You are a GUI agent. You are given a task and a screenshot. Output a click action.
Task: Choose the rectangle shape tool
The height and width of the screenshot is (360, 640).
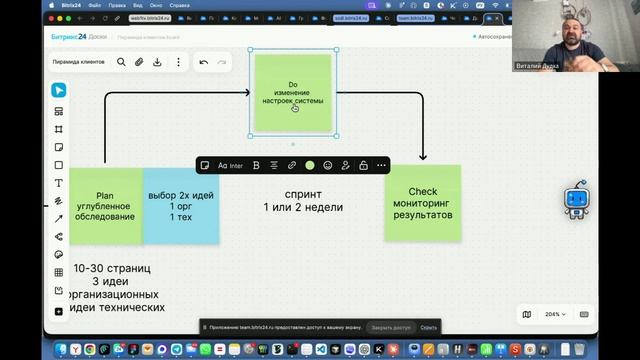[59, 165]
